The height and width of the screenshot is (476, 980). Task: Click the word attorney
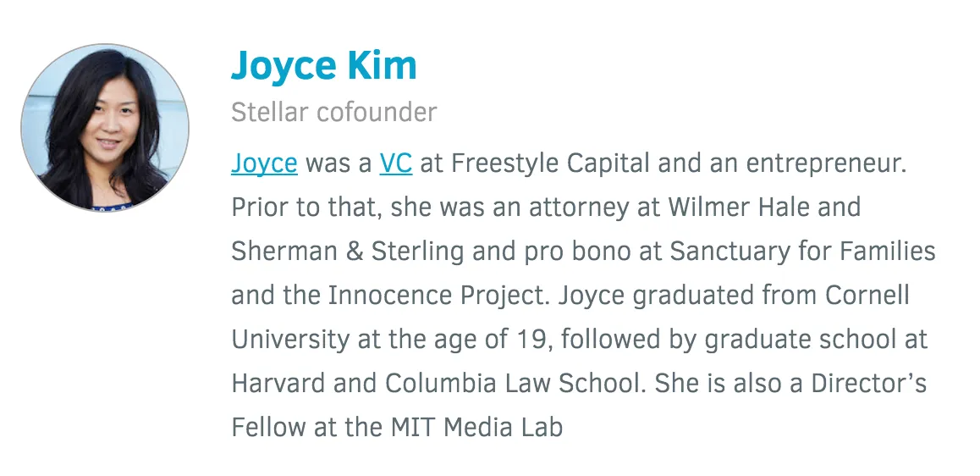click(x=579, y=208)
